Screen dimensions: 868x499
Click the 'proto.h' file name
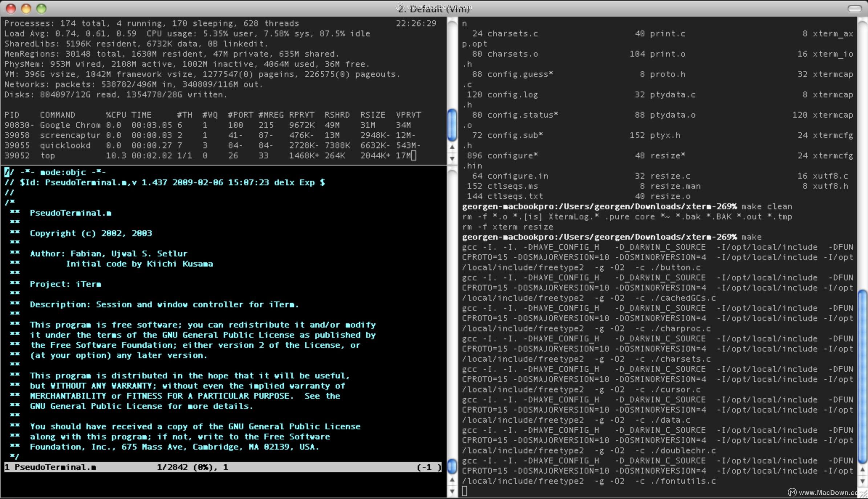click(x=668, y=74)
